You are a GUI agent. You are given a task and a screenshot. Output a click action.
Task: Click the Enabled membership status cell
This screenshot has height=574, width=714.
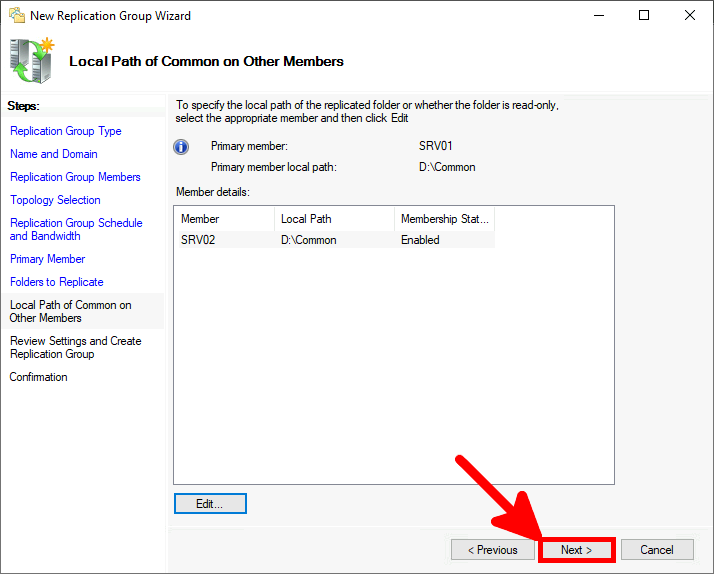click(420, 240)
